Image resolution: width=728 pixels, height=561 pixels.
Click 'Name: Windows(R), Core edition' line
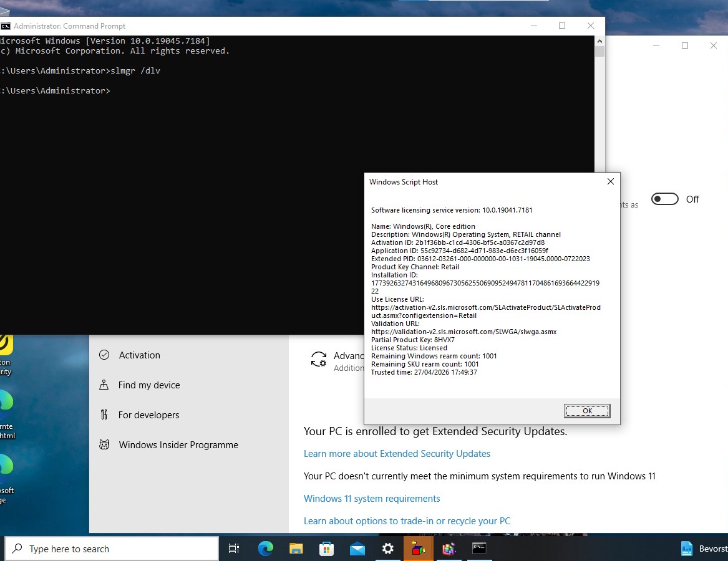pos(423,226)
